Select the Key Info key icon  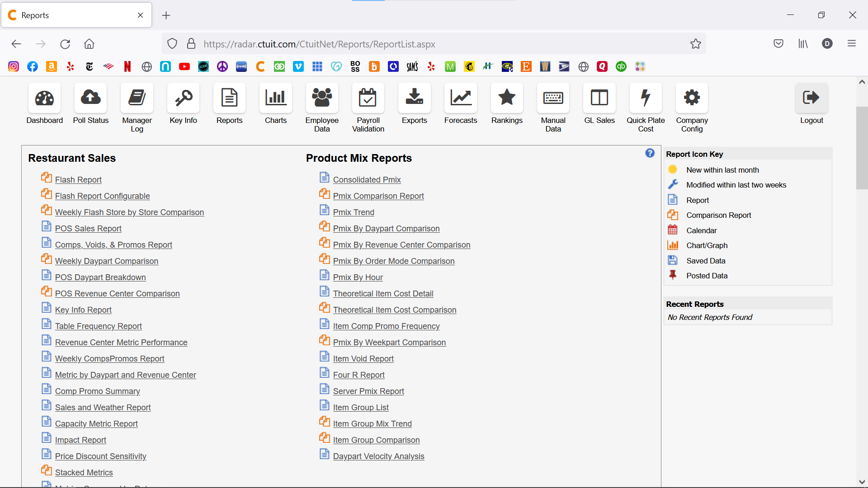[183, 98]
